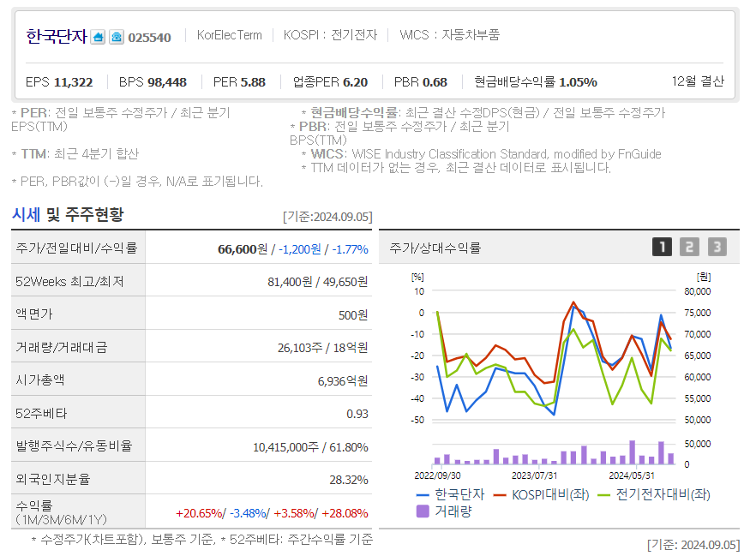Click the 81,400원 / 49,650원 value
756x556 pixels.
pos(318,282)
